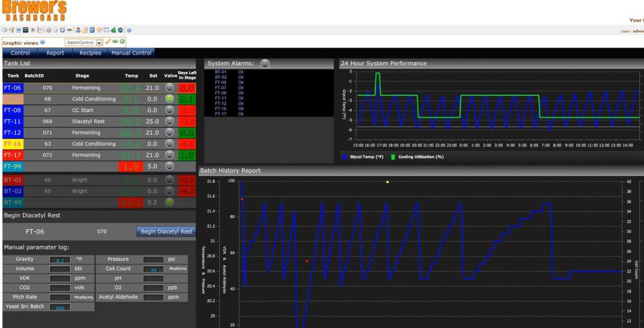Select tank FT-06 blue label
Screen dimensions: 644x328
pos(13,88)
